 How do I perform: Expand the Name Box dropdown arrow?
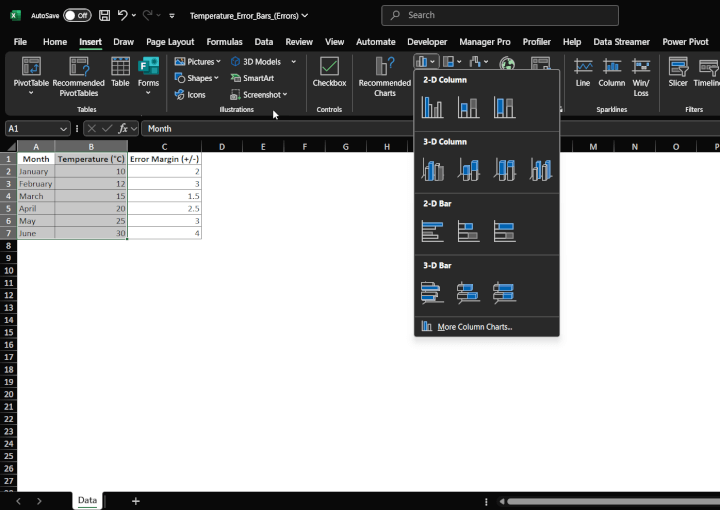pos(64,129)
